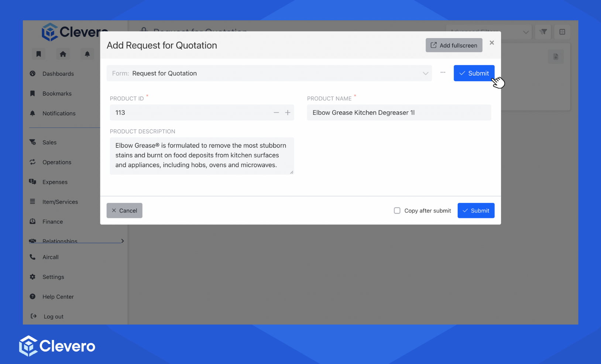The image size is (601, 364).
Task: Click the Expenses coins icon
Action: click(32, 181)
